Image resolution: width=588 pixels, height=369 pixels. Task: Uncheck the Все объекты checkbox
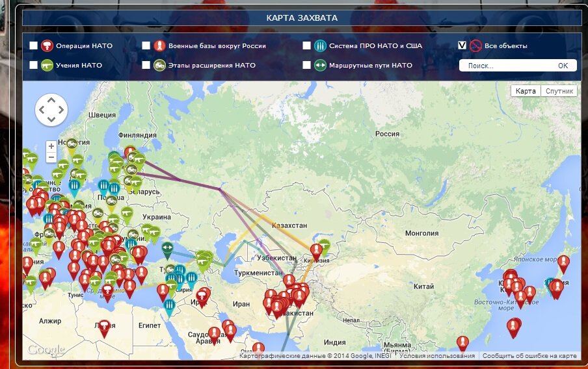[462, 45]
